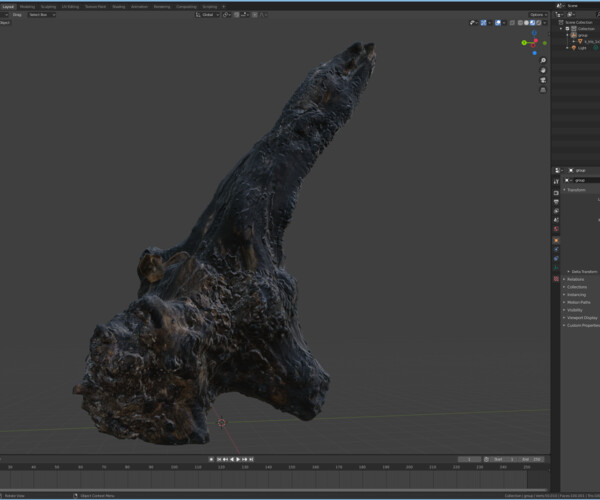600x500 pixels.
Task: Open the Output properties tab
Action: tap(556, 202)
